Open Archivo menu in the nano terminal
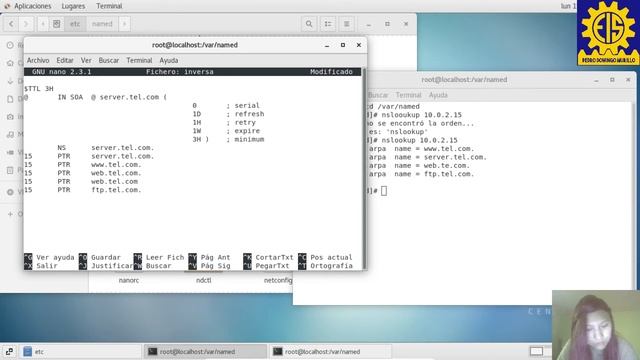 (38, 60)
